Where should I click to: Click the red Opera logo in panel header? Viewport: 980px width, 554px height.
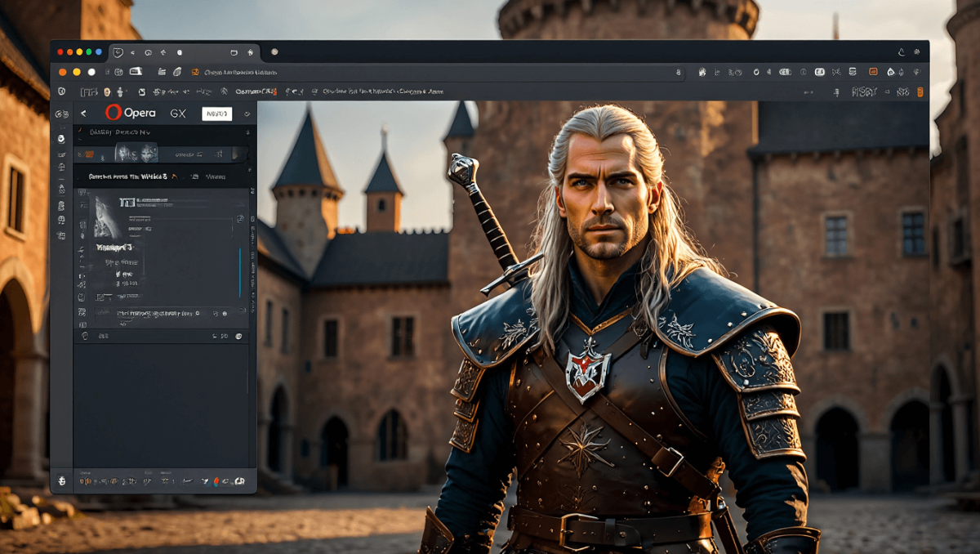[x=114, y=113]
